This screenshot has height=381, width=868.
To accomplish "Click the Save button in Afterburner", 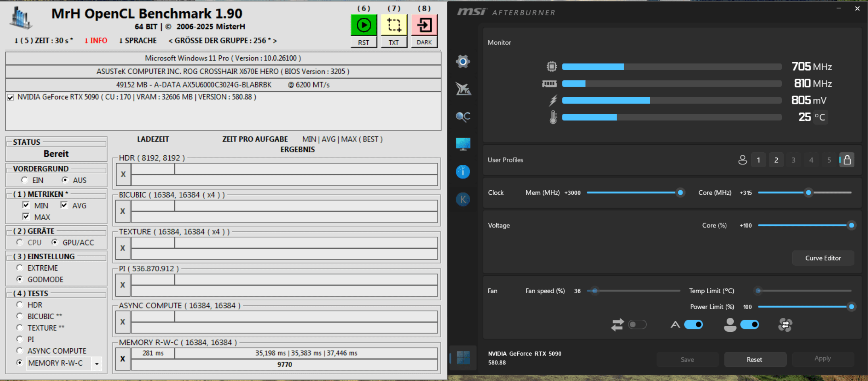I will [x=687, y=360].
